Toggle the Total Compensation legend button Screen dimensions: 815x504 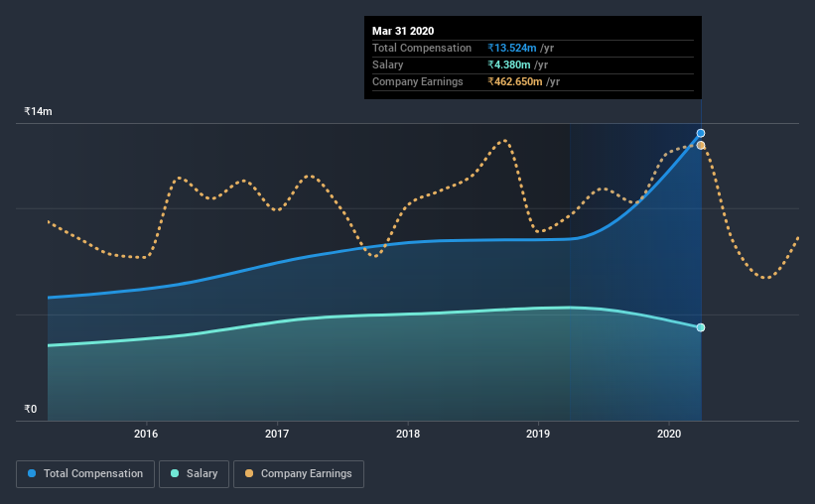[x=85, y=474]
